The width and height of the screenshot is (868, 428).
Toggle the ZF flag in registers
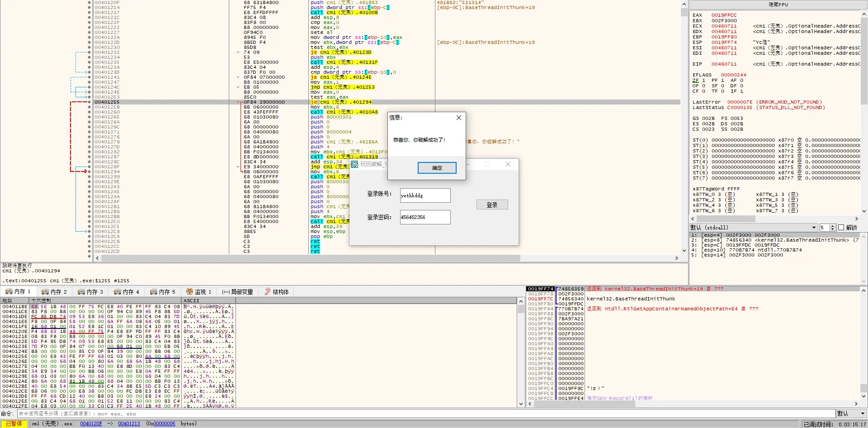click(x=699, y=81)
